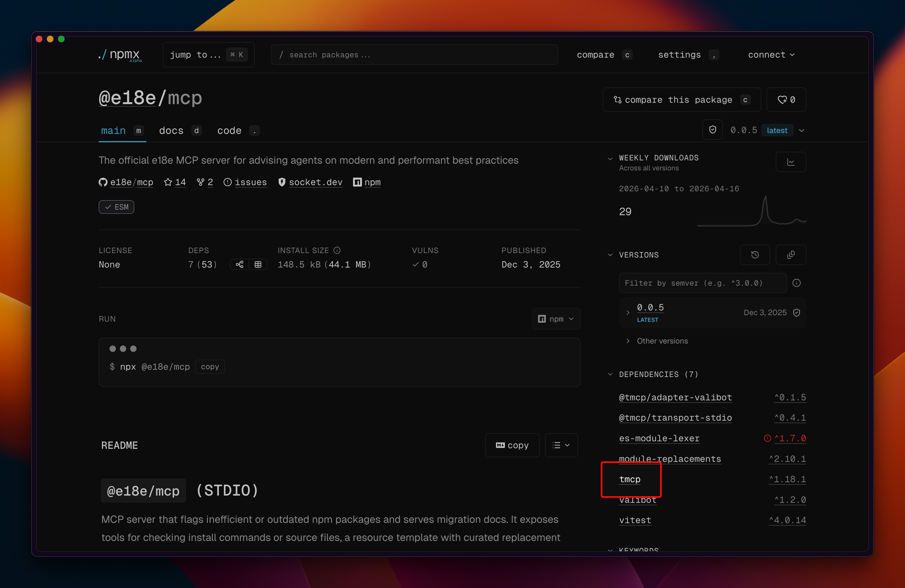
Task: Open the vitest dependency link
Action: click(x=635, y=520)
